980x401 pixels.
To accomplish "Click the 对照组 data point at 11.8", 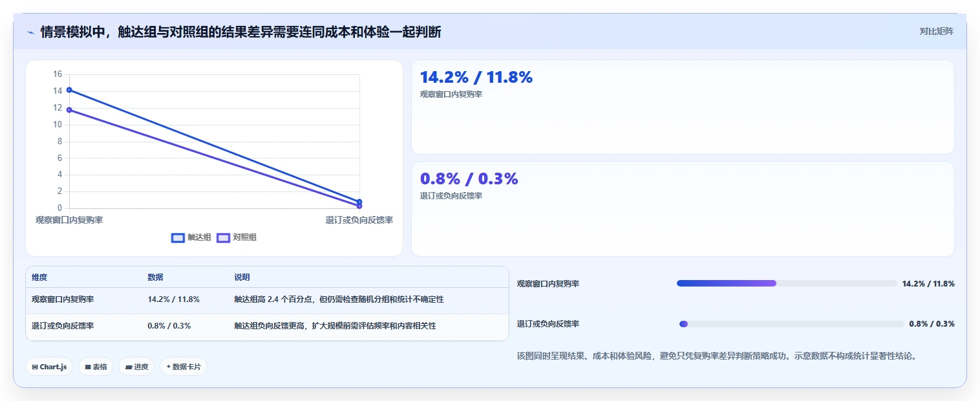I will (x=69, y=110).
